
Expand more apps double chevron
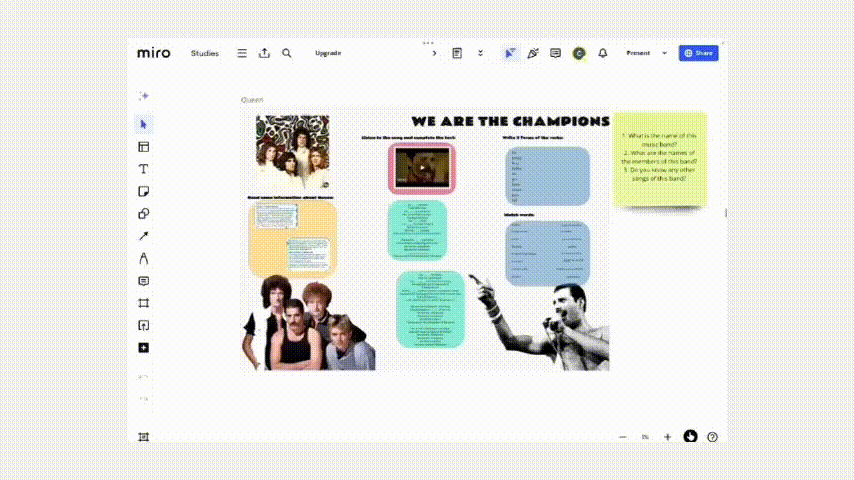tap(480, 53)
